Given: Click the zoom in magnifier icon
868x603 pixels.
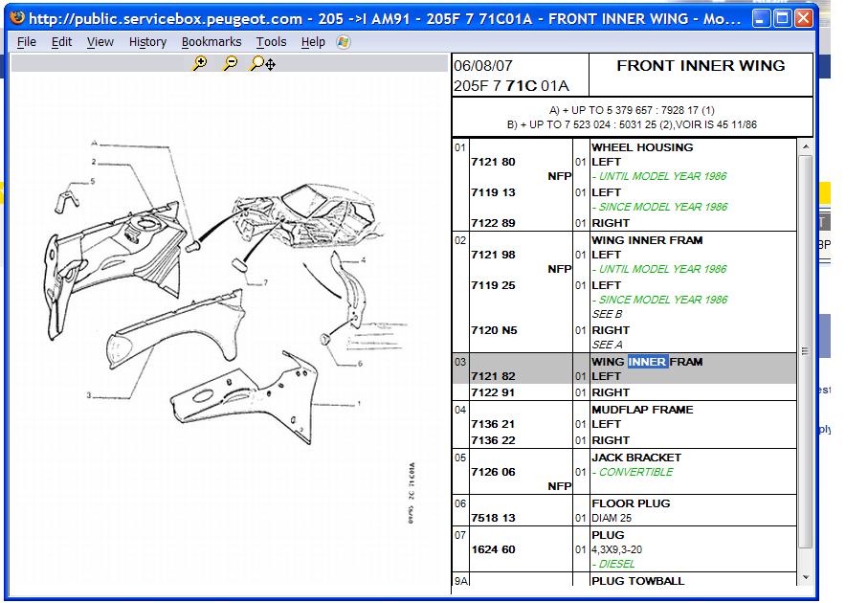Looking at the screenshot, I should click(x=199, y=64).
